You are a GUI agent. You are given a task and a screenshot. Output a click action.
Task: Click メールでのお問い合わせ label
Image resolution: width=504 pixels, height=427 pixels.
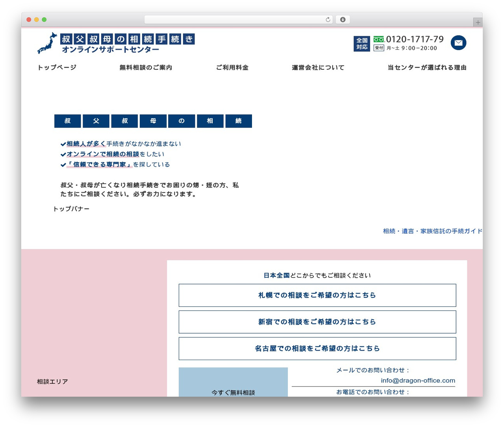point(373,370)
